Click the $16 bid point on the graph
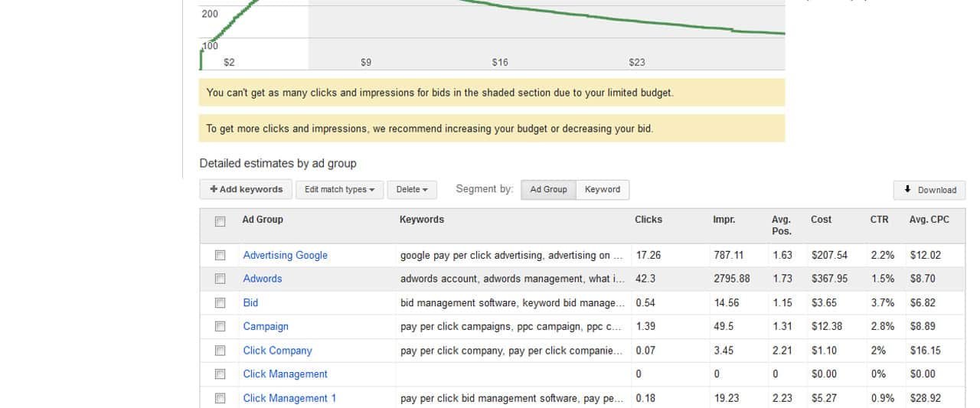Screen dimensions: 980x408 coord(500,63)
